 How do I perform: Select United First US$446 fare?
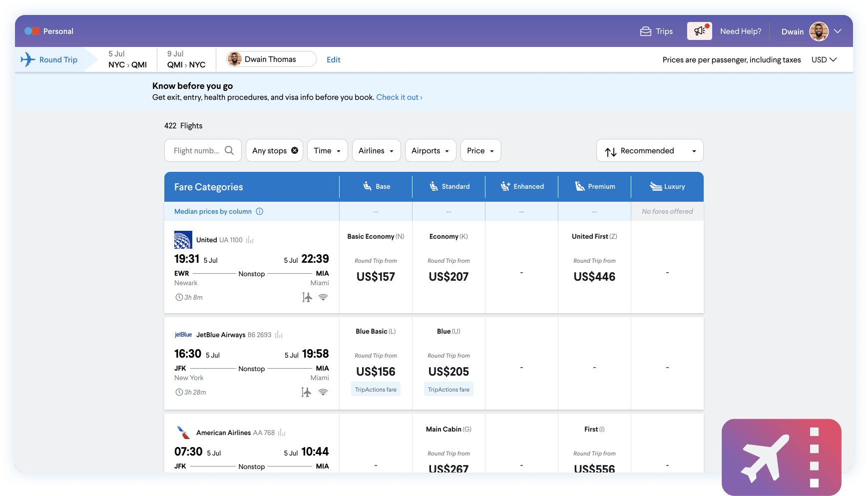(x=594, y=267)
